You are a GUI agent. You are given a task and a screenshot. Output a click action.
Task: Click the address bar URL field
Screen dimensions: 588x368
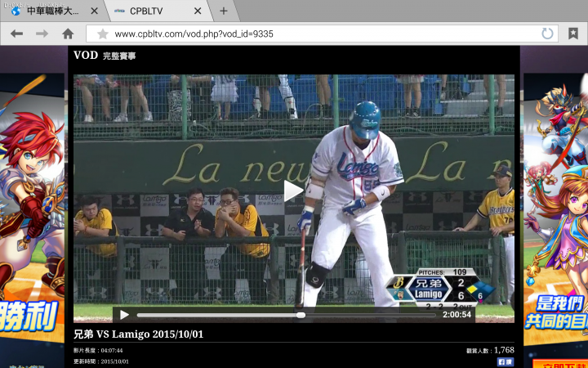point(322,34)
